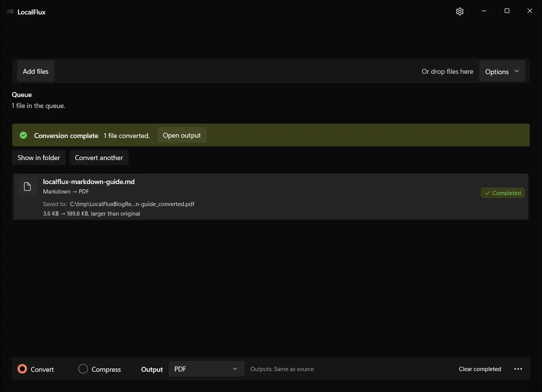The image size is (542, 392).
Task: Click Convert another button
Action: click(99, 157)
